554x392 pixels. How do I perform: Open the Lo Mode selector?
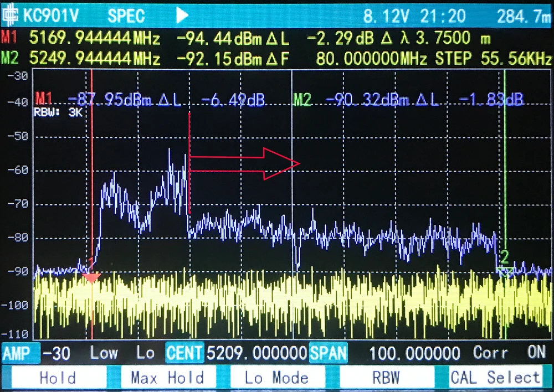(x=278, y=377)
